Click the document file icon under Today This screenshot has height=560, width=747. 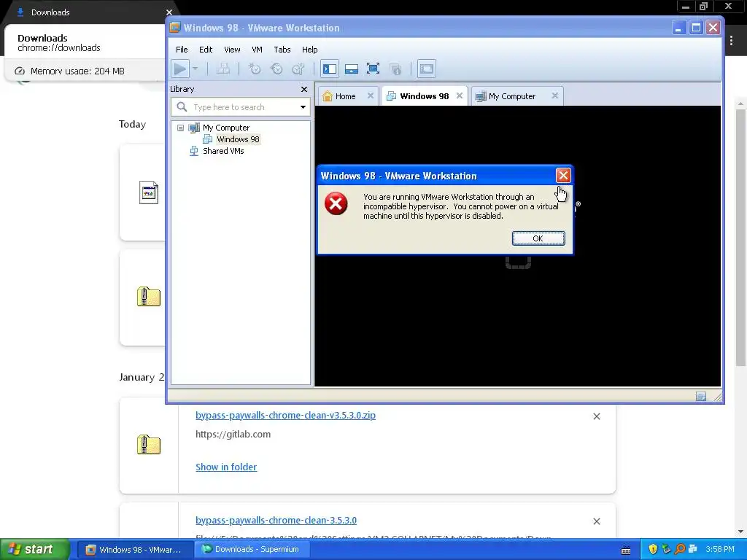click(x=149, y=192)
